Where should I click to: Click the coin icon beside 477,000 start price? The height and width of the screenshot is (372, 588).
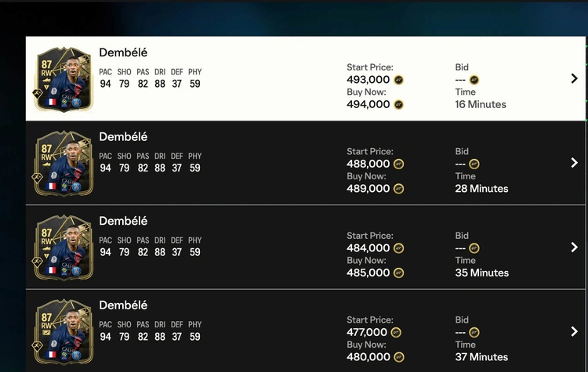tap(396, 332)
